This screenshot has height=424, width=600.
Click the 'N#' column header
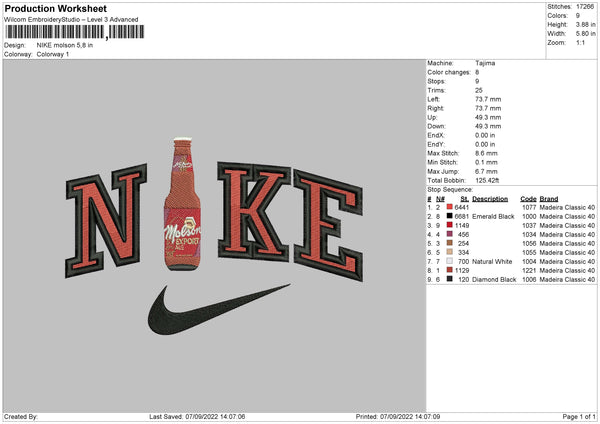tap(440, 199)
